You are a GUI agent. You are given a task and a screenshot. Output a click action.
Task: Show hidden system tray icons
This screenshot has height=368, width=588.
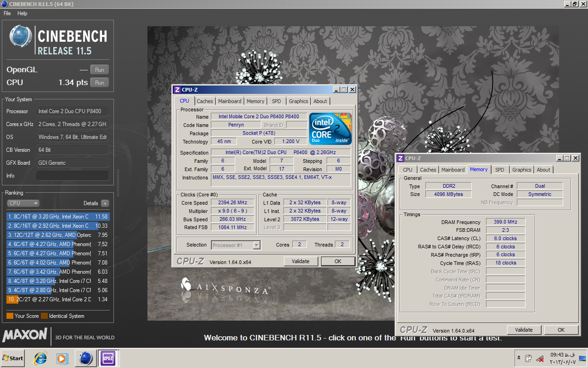[x=519, y=358]
